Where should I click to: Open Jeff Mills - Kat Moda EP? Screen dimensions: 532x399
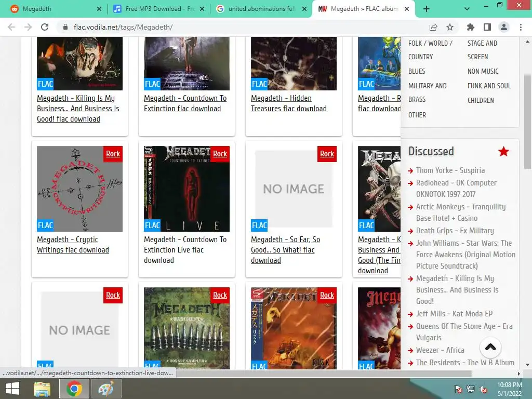(x=454, y=314)
